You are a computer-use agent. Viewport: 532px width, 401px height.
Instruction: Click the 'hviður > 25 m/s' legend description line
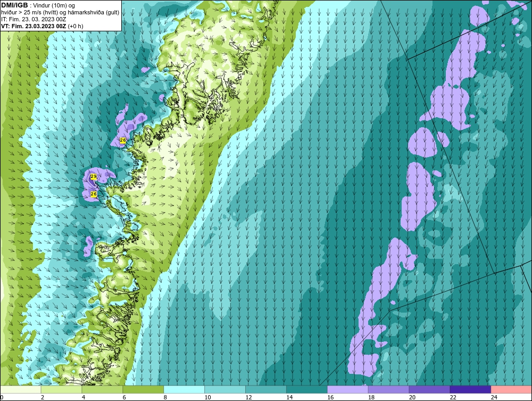tap(60, 13)
